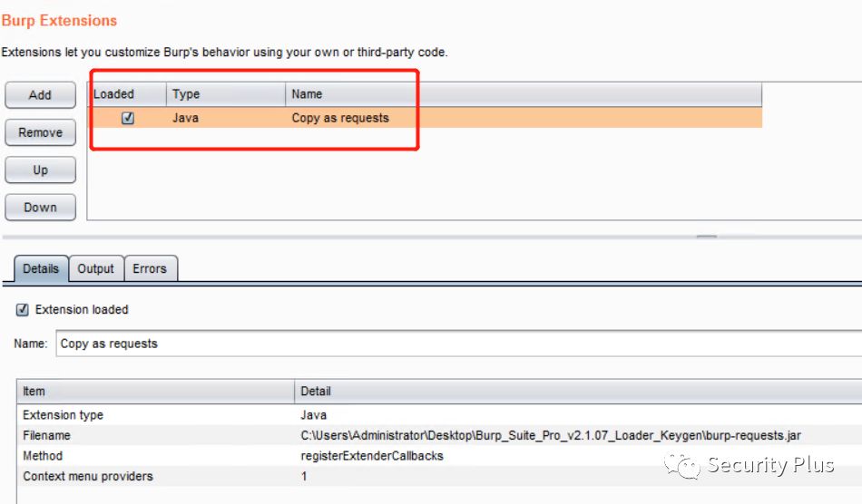The image size is (862, 504).
Task: Select the Copy as requests extension row
Action: (x=426, y=118)
